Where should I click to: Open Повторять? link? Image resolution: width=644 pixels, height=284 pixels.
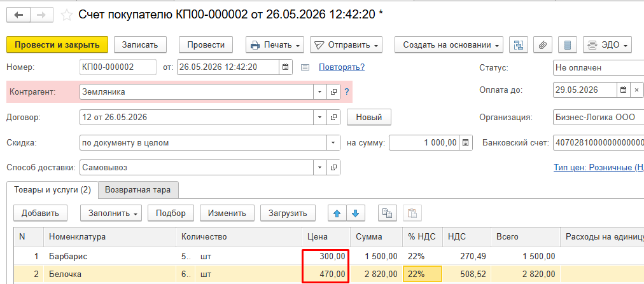point(342,67)
